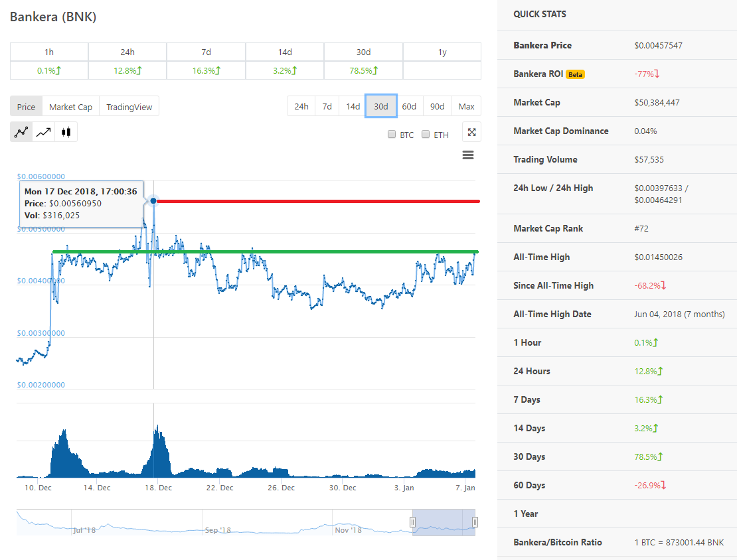Select the line chart with markers icon
The height and width of the screenshot is (560, 737).
tap(21, 132)
